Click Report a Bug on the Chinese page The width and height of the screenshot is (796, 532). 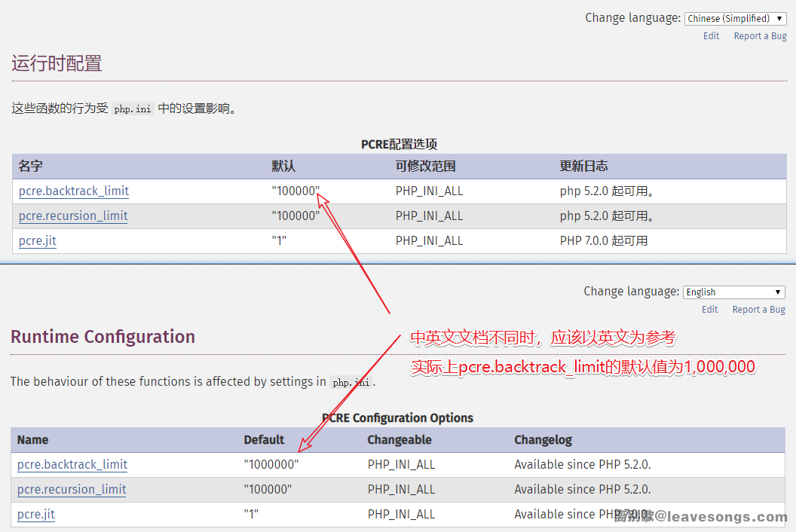[760, 36]
